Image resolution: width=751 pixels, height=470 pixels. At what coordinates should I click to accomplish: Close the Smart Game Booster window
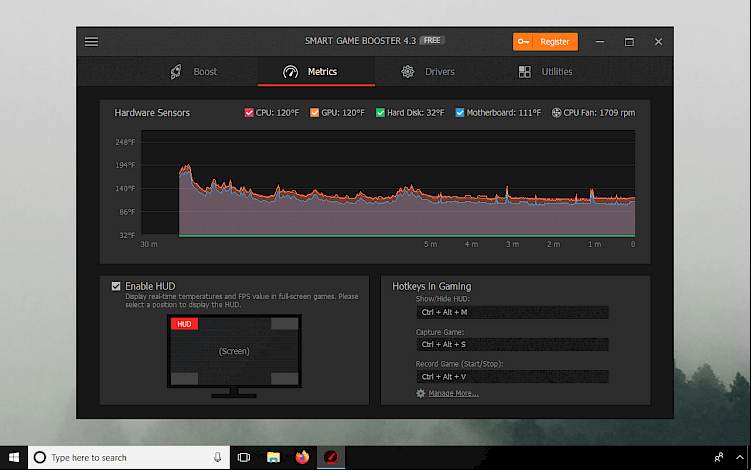tap(659, 42)
